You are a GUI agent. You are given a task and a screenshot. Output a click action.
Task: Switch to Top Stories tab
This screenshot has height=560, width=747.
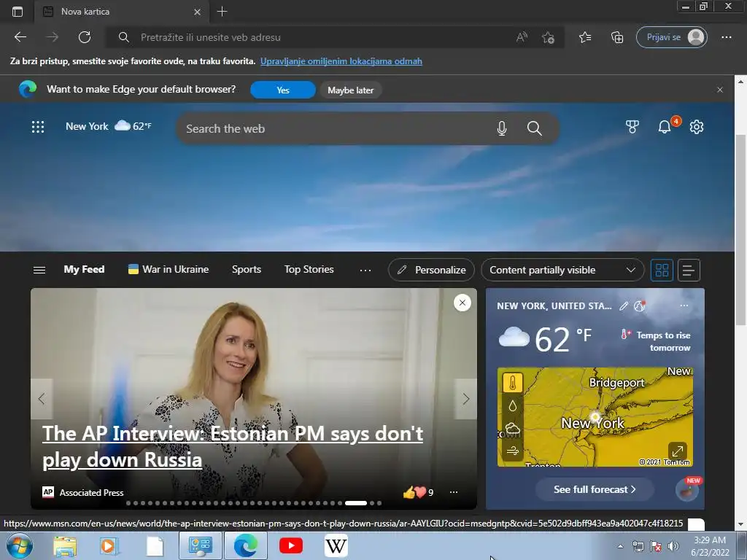[x=309, y=270]
